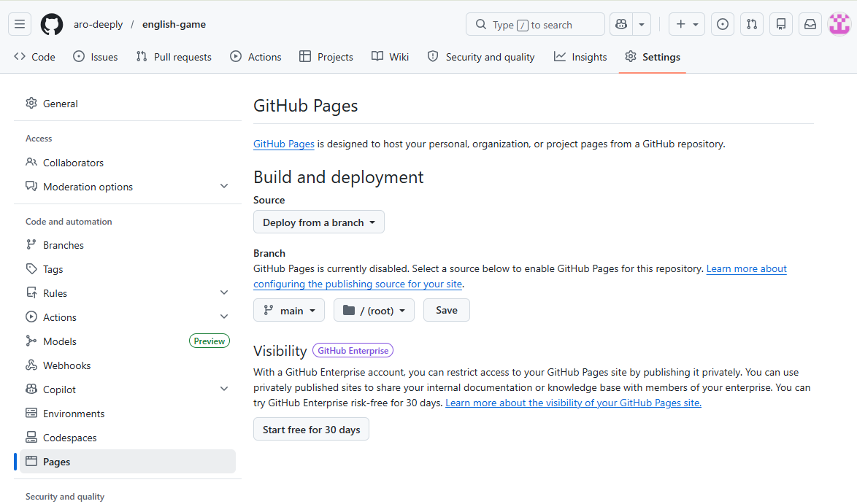The width and height of the screenshot is (857, 504).
Task: Open the Settings tab
Action: point(653,57)
